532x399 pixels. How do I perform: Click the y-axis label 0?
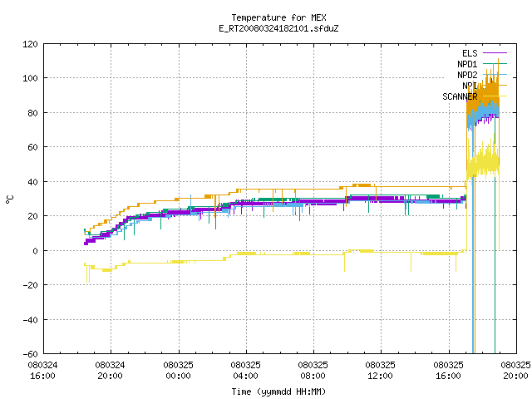(x=35, y=251)
